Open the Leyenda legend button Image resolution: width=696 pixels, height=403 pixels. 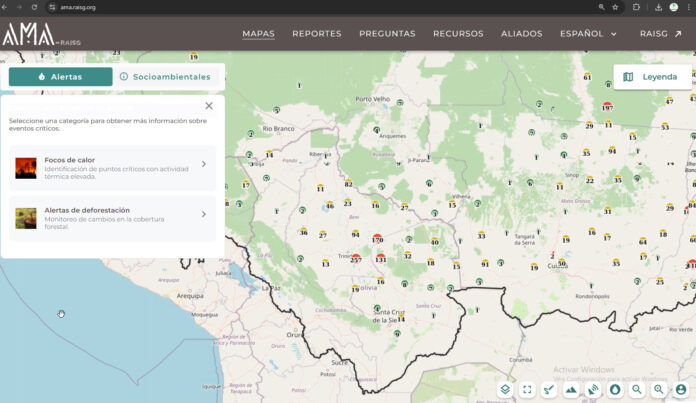point(652,77)
